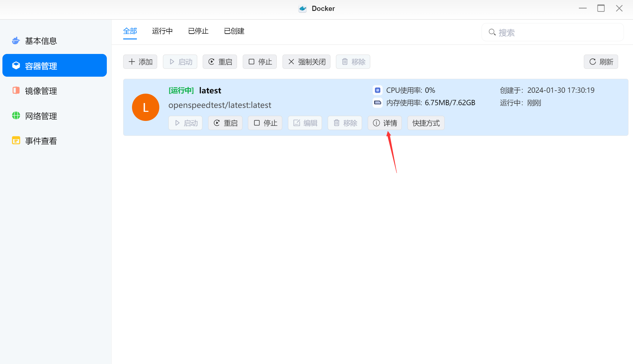The height and width of the screenshot is (364, 633).
Task: Select the 全部 tab
Action: [x=130, y=31]
